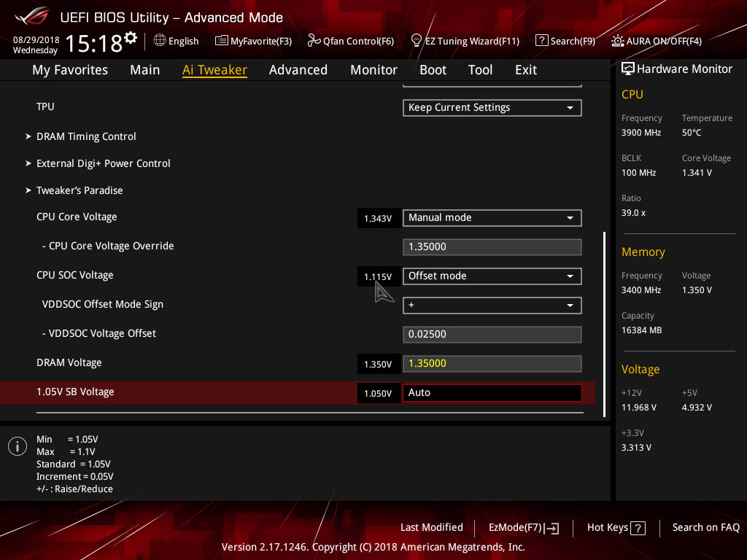Open MyFavorite(F3) list icon
Viewport: 747px width, 560px height.
click(222, 41)
